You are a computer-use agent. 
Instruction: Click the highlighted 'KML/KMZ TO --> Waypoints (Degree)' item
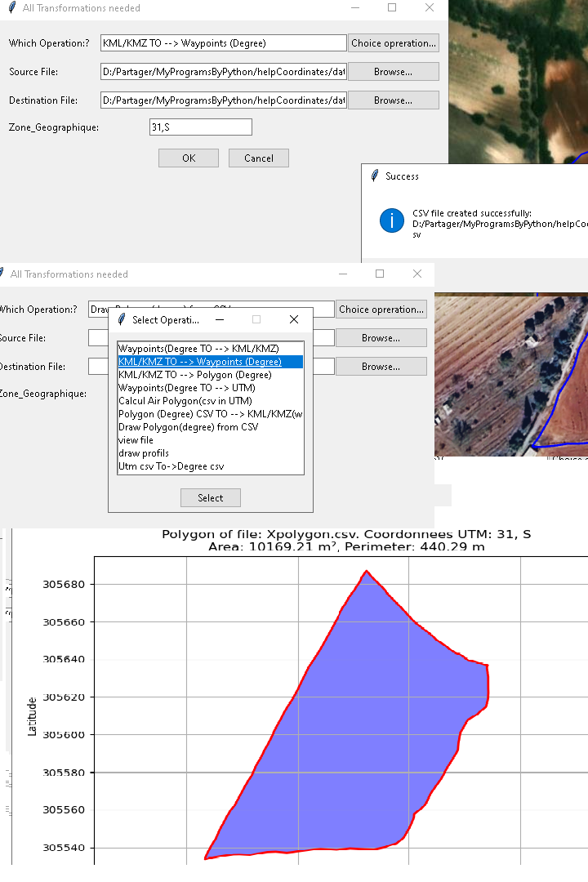[x=199, y=362]
